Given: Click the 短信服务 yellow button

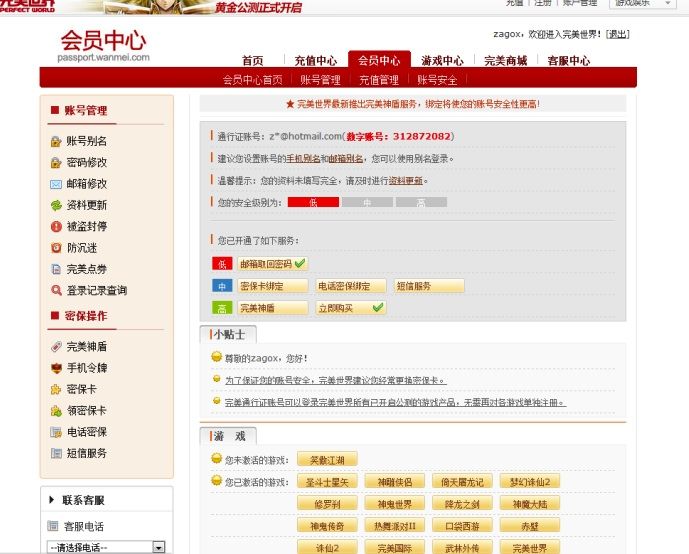Looking at the screenshot, I should (429, 286).
